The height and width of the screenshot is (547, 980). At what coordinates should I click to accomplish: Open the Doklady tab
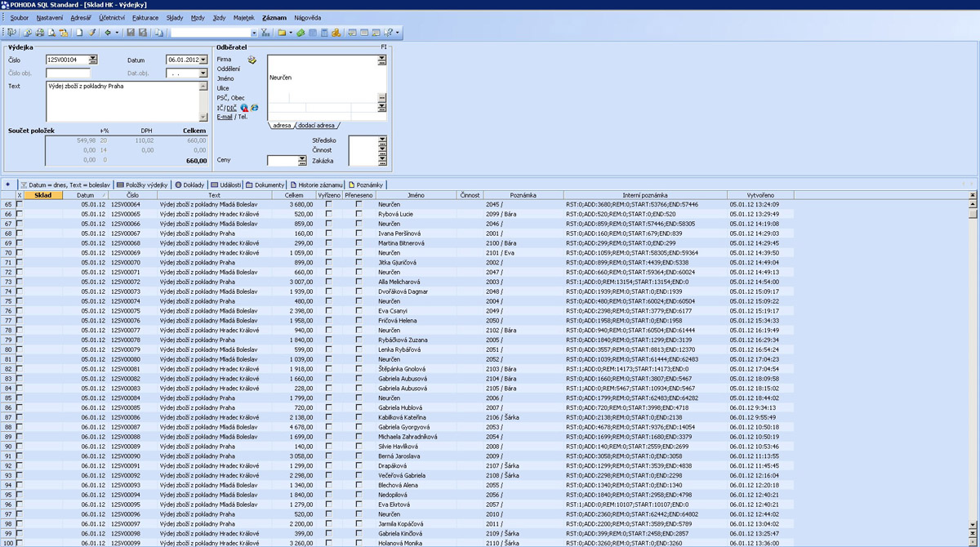click(189, 185)
